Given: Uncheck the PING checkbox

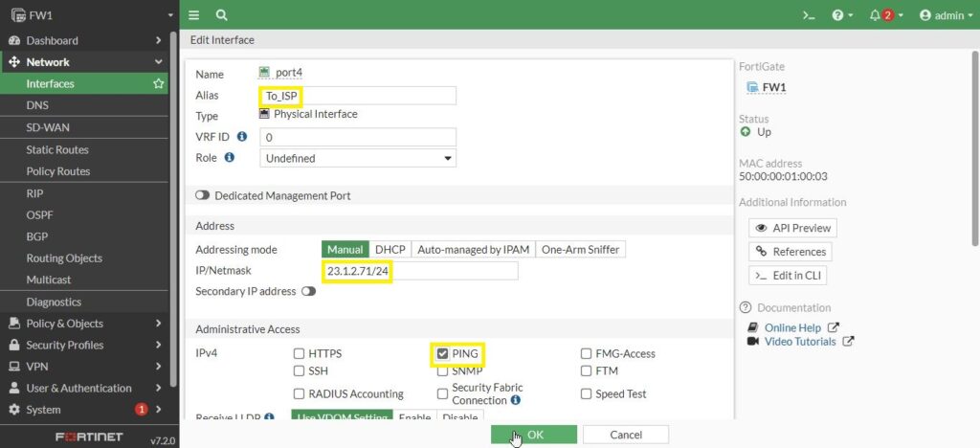Looking at the screenshot, I should tap(442, 353).
